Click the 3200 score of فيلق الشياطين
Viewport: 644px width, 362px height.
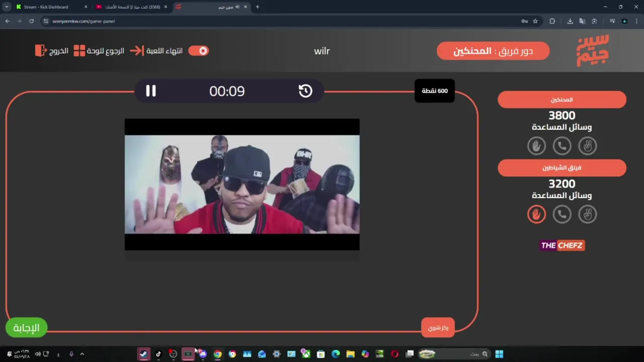[x=562, y=184]
